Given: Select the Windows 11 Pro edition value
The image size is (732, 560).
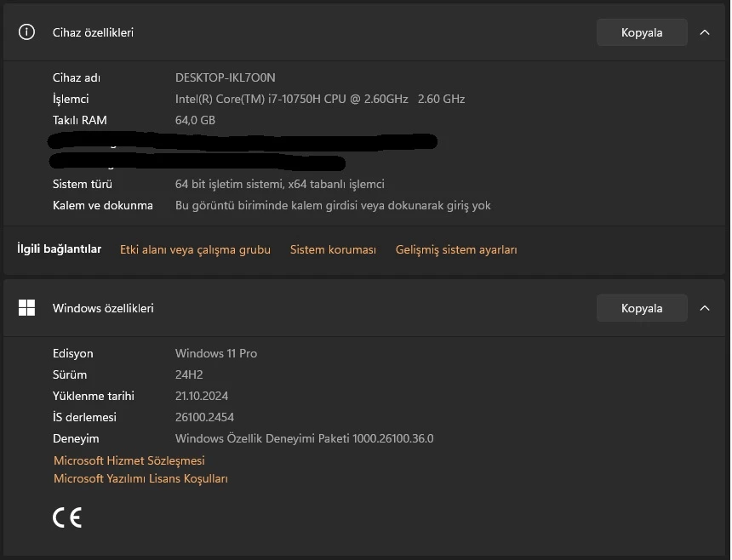Looking at the screenshot, I should (x=216, y=353).
